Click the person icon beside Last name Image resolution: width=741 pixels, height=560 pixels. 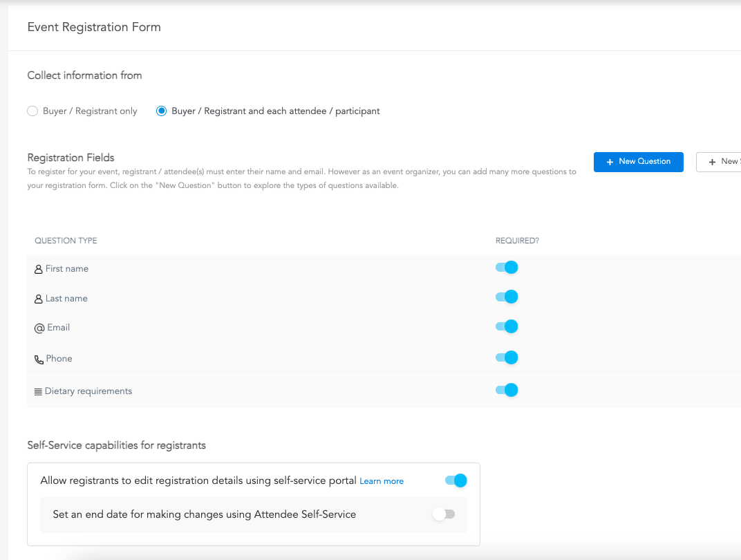pos(39,299)
